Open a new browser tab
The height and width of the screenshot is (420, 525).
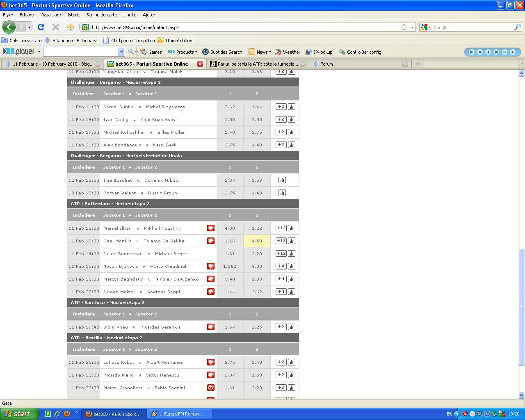coord(418,64)
